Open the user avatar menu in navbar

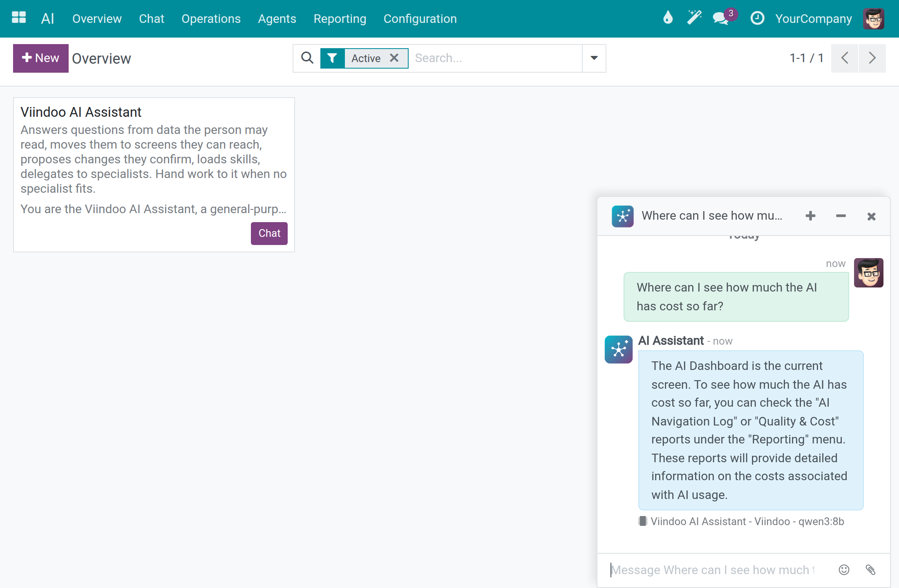point(874,18)
